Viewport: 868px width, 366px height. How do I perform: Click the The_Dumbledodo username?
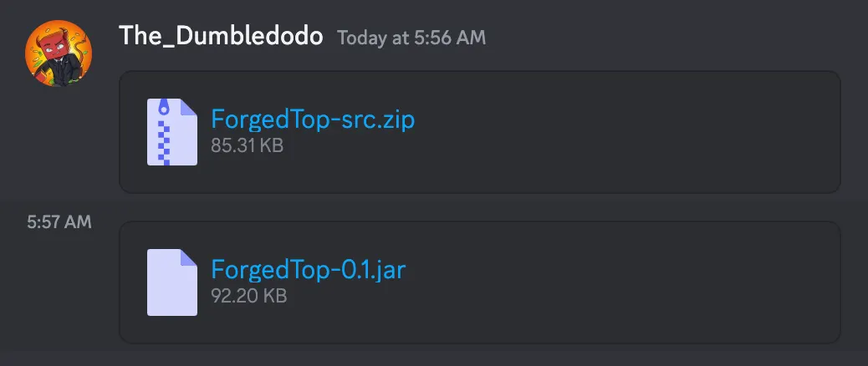click(221, 36)
